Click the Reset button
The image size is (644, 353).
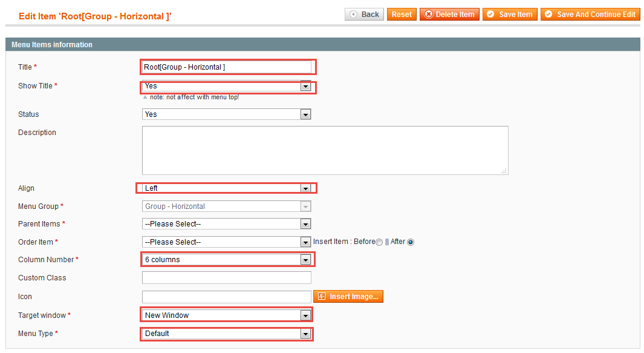pyautogui.click(x=402, y=15)
